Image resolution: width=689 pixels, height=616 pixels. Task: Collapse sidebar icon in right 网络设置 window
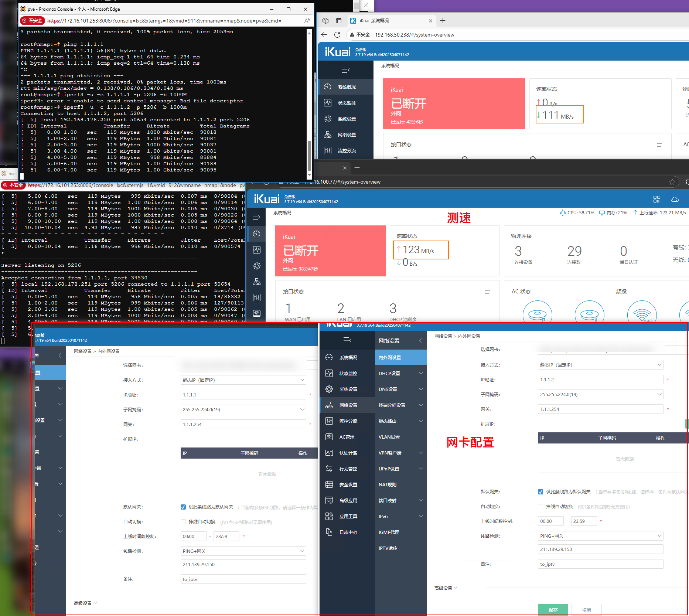[x=347, y=340]
